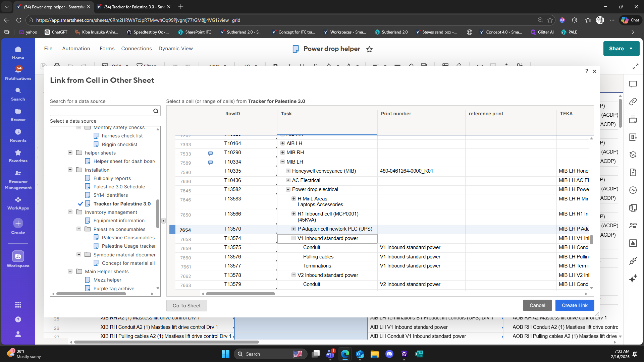Open WorkApps icon in left sidebar

pos(18,200)
